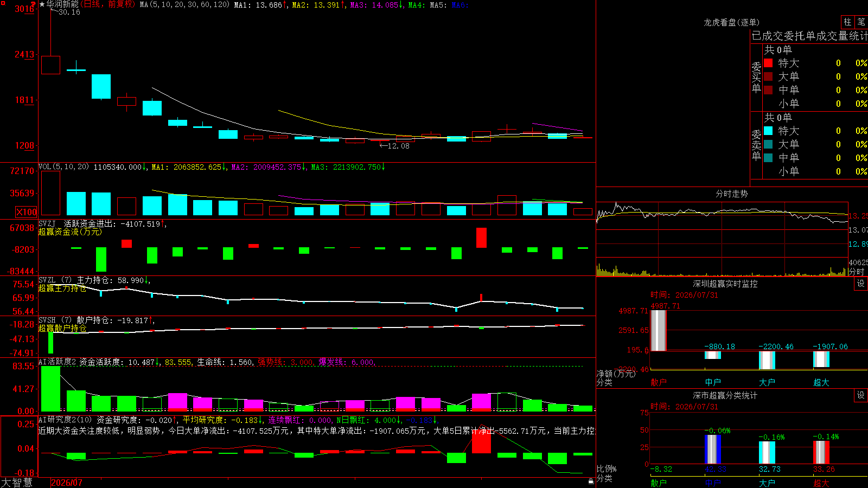Click the 2026/07 date marker on timeline
The height and width of the screenshot is (488, 868).
tap(67, 483)
